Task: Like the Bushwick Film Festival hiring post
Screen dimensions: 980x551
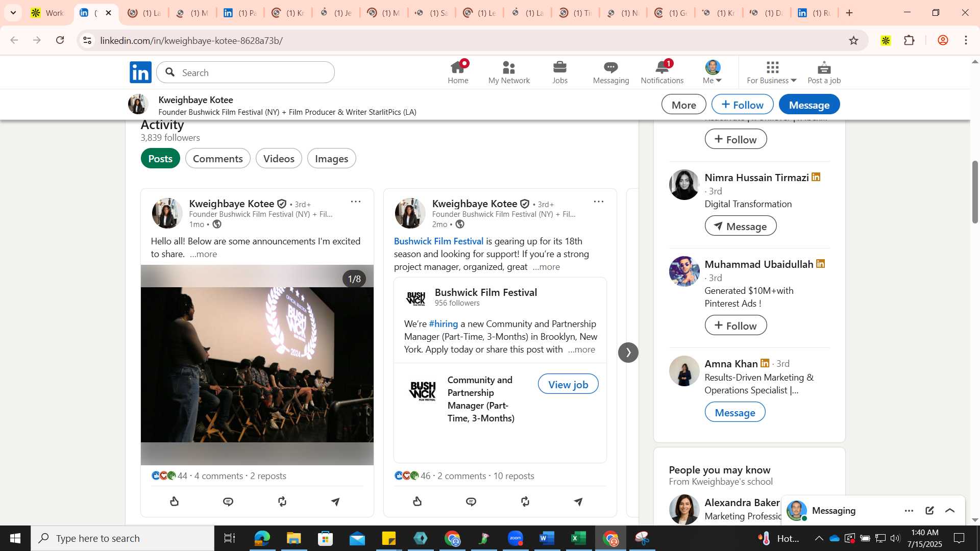Action: point(418,502)
